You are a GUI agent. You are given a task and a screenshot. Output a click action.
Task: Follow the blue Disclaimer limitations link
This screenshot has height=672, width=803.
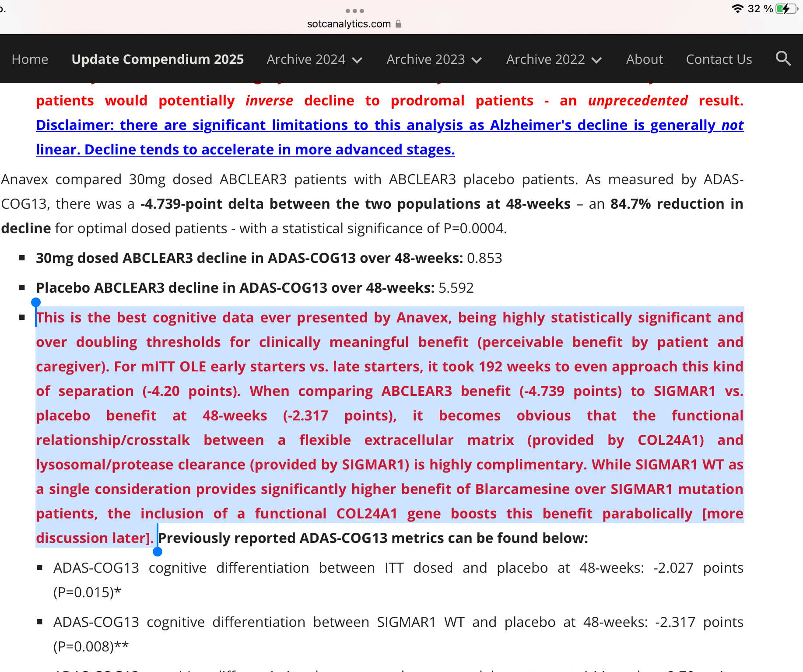pos(389,137)
